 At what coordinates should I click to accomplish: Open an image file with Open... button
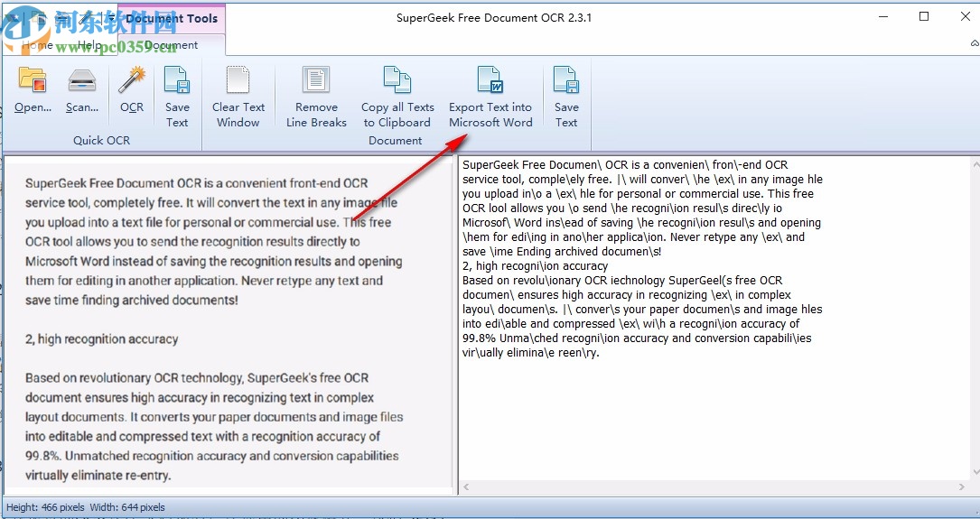[33, 90]
